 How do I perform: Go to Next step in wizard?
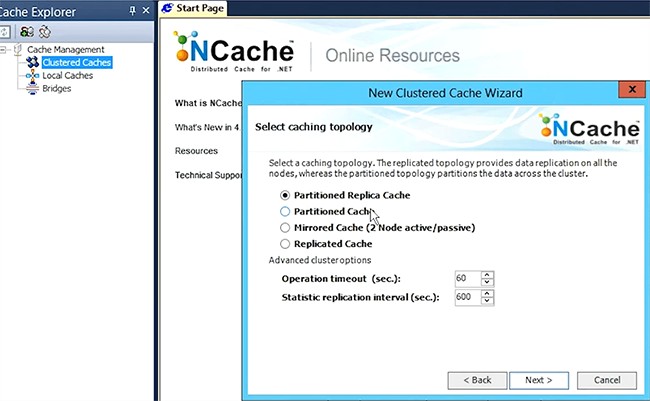point(539,380)
